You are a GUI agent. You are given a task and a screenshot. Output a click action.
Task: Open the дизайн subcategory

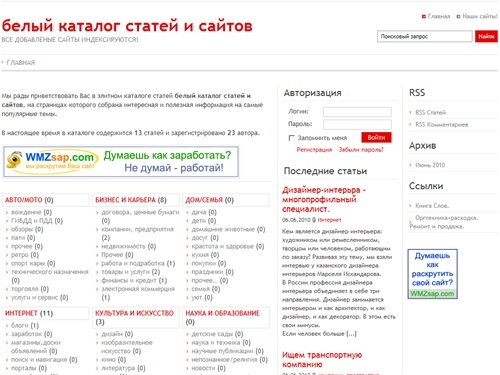[112, 334]
